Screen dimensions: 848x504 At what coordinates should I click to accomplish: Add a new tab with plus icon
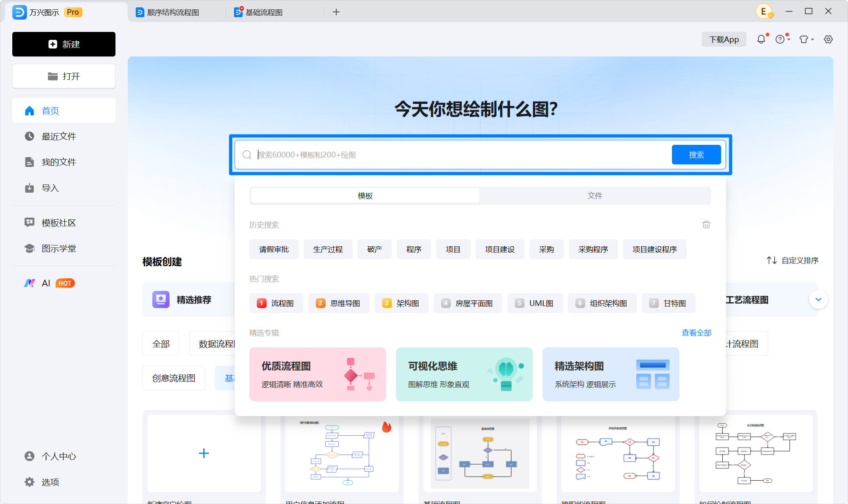[x=336, y=12]
